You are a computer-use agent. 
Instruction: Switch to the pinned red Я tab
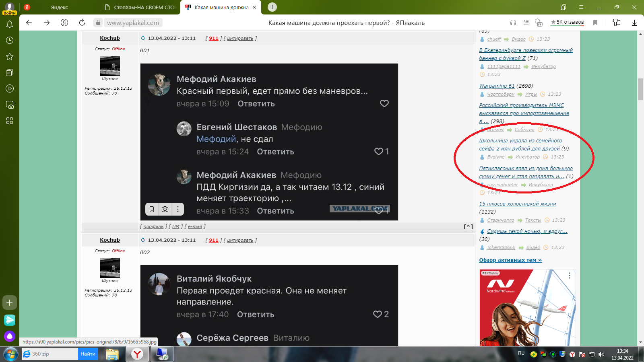click(x=27, y=7)
